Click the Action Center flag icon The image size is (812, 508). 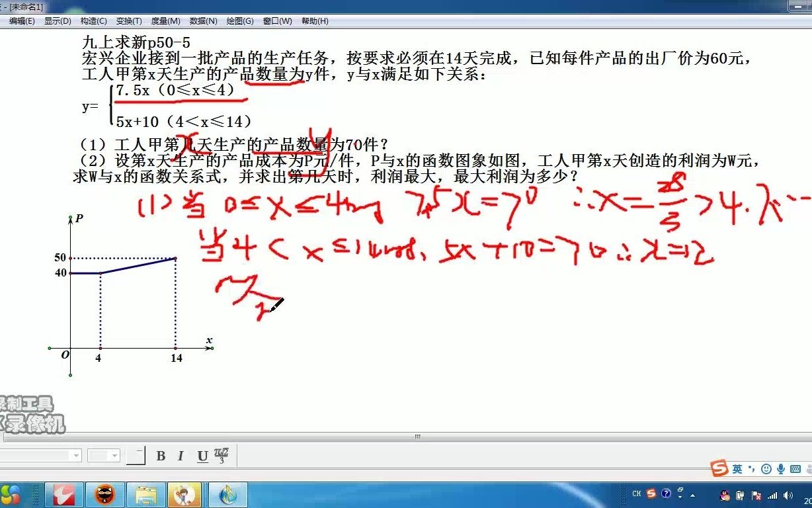757,495
